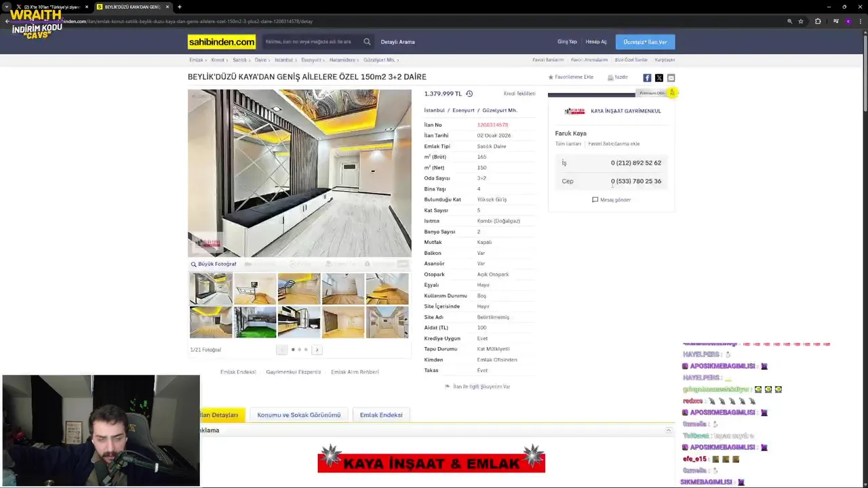868x488 pixels.
Task: Click Detaylı Arama in header
Action: click(x=398, y=42)
